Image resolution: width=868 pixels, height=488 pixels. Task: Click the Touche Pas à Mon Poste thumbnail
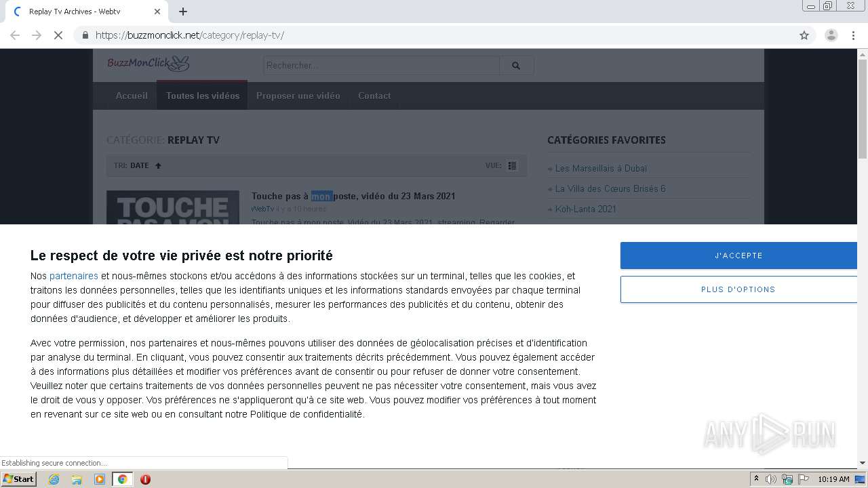coord(173,207)
